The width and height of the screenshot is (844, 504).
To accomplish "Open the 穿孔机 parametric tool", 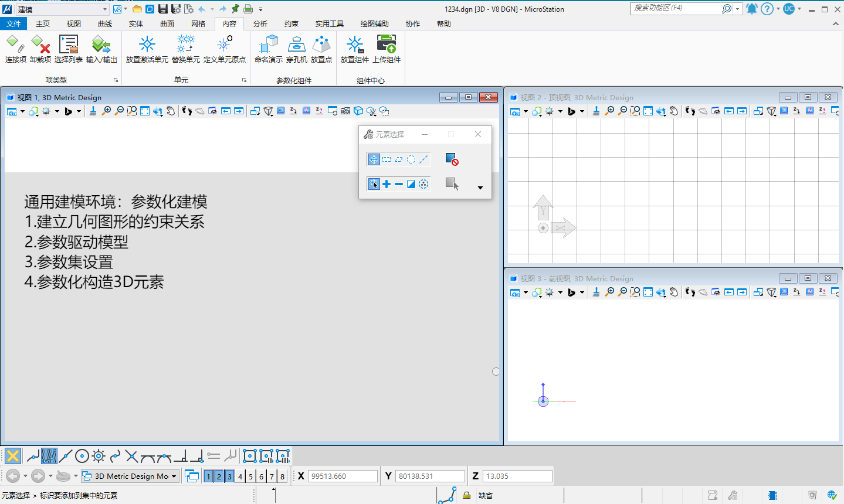I will (x=296, y=49).
